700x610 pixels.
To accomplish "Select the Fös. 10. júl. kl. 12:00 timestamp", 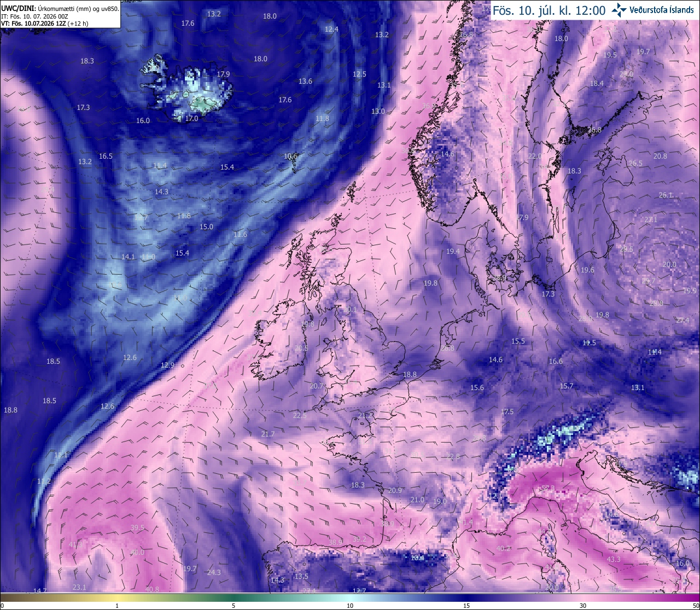I will (549, 10).
